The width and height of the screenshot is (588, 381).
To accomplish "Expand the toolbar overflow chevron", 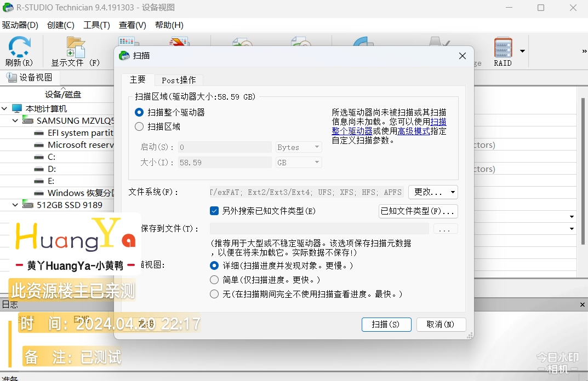I will coord(584,51).
